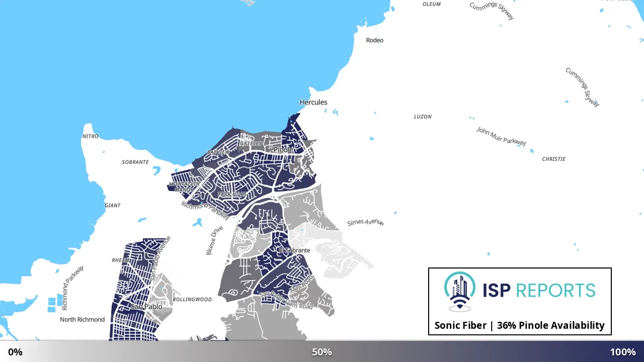Select the Sonic Fiber Pinole Availability caption
This screenshot has width=644, height=362.
(x=520, y=325)
